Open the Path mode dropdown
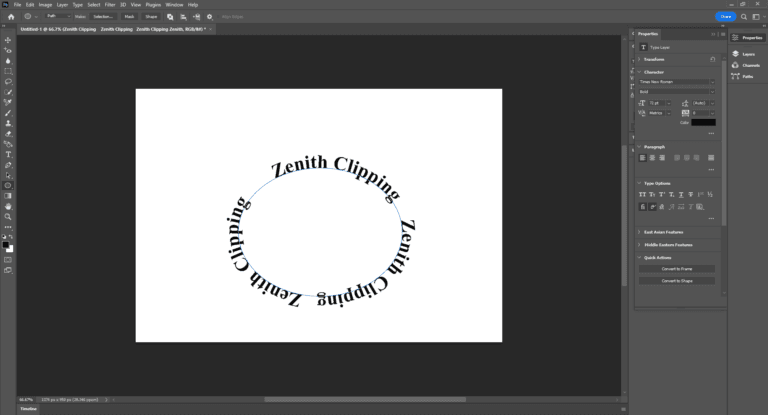The height and width of the screenshot is (415, 768). click(x=58, y=17)
